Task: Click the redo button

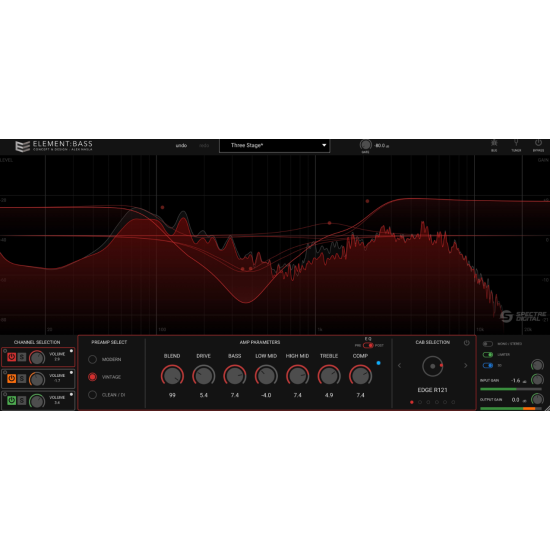Action: (x=204, y=145)
